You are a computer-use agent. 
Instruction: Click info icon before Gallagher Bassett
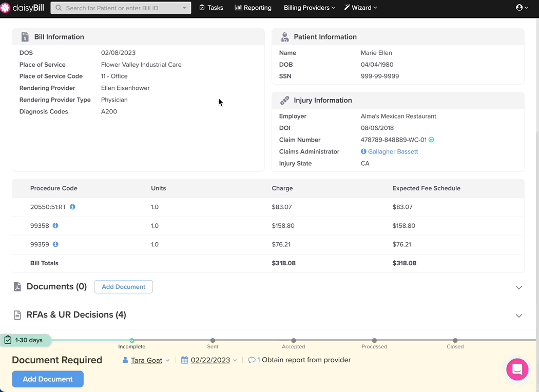point(363,151)
